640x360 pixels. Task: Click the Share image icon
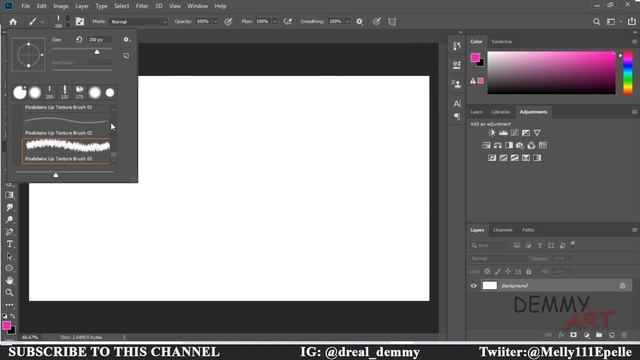click(x=631, y=21)
